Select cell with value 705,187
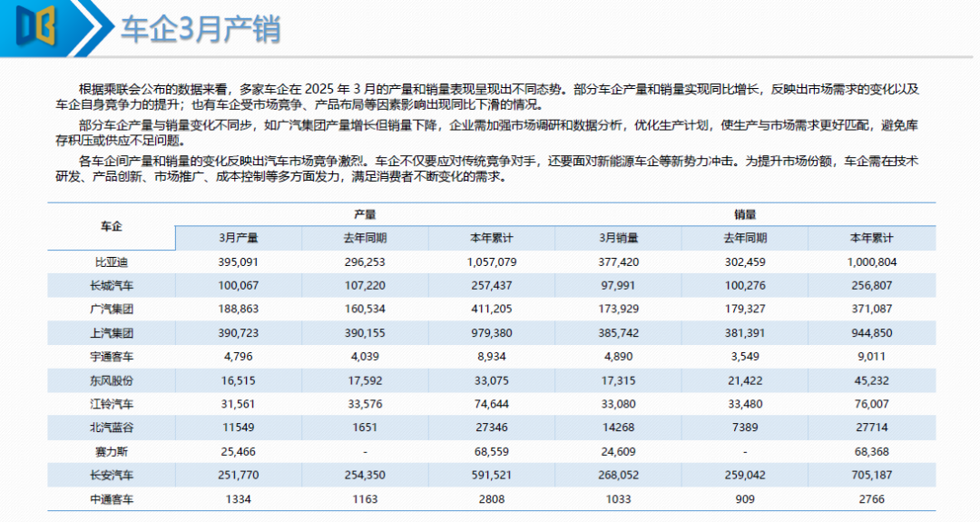The height and width of the screenshot is (522, 980). click(872, 475)
